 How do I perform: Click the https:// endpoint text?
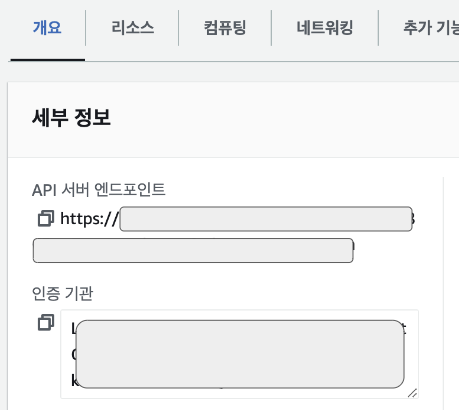click(x=89, y=219)
